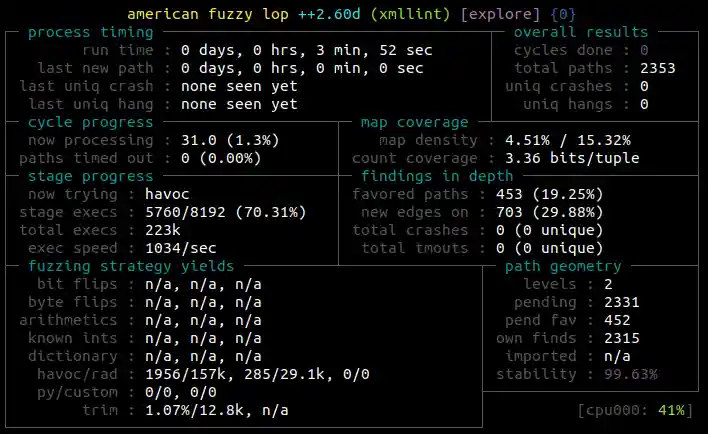Click the 'cycles done' value 0
The width and height of the screenshot is (708, 434).
pos(644,50)
